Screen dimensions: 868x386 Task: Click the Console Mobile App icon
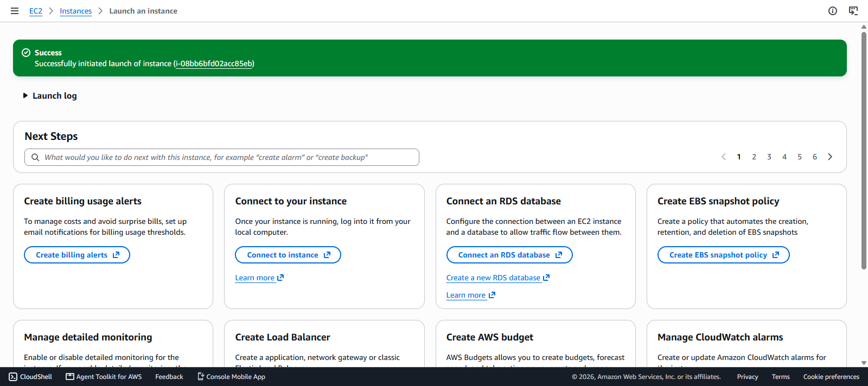(x=201, y=377)
